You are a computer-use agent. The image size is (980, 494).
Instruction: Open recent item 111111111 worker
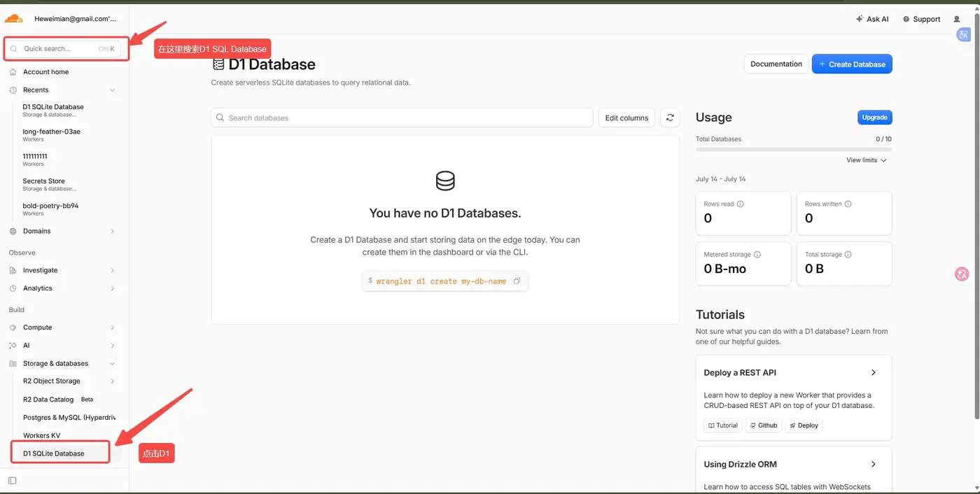coord(35,160)
